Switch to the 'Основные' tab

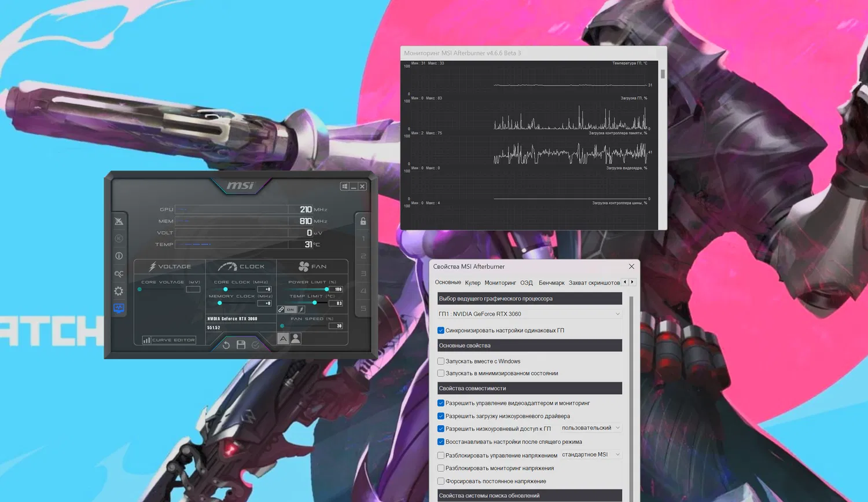(x=448, y=283)
